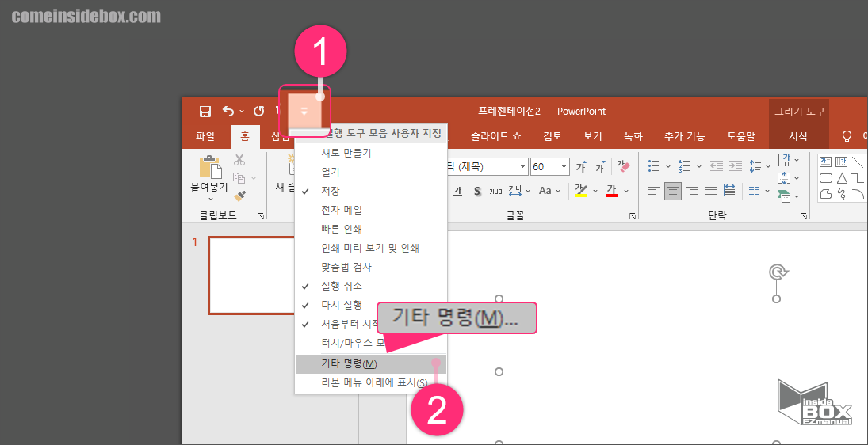
Task: Apply text shadow with the S icon
Action: pos(477,191)
